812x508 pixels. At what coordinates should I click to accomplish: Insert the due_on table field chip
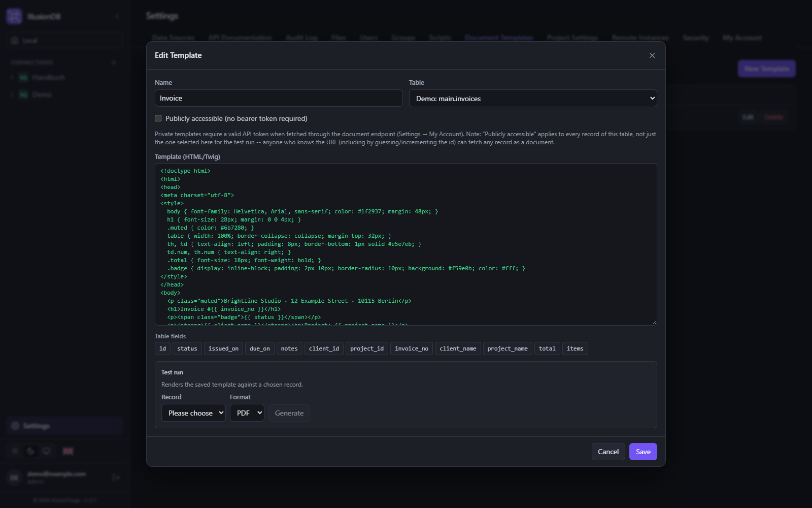pos(260,348)
